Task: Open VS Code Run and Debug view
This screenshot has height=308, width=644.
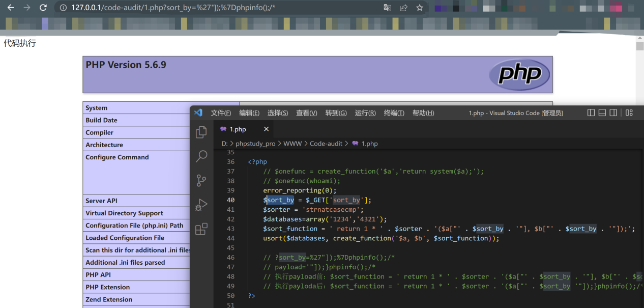Action: point(201,205)
